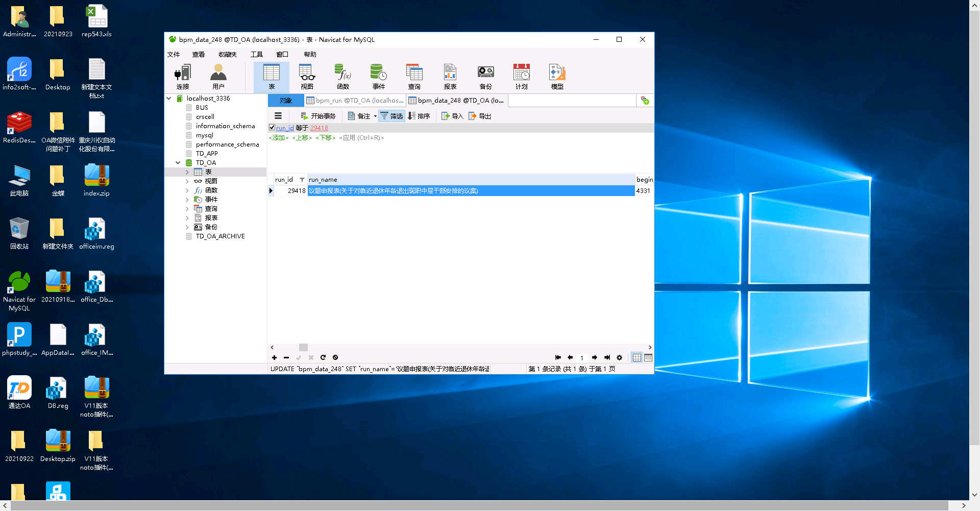980x511 pixels.
Task: Open the 连接 (Connection) toolbar icon
Action: (x=183, y=77)
